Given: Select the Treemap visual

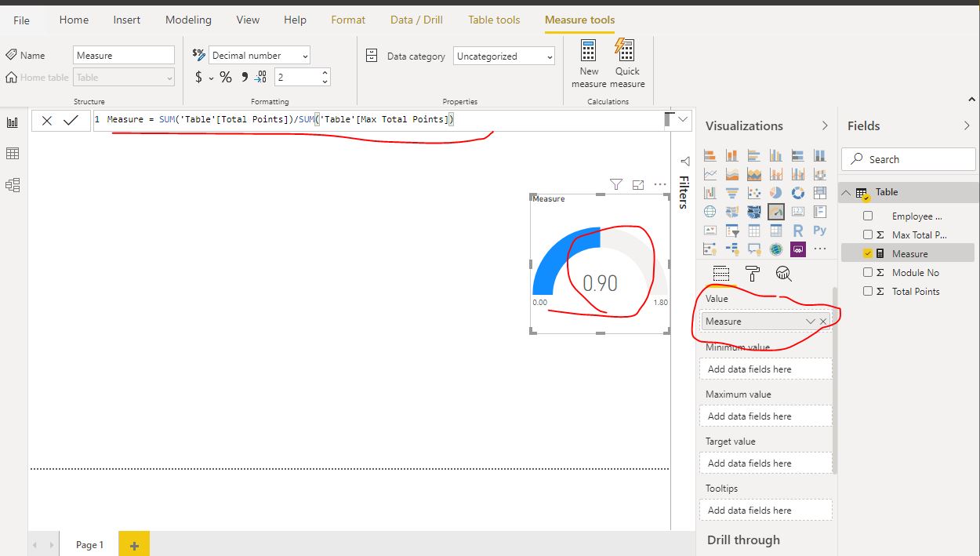Looking at the screenshot, I should click(x=820, y=193).
